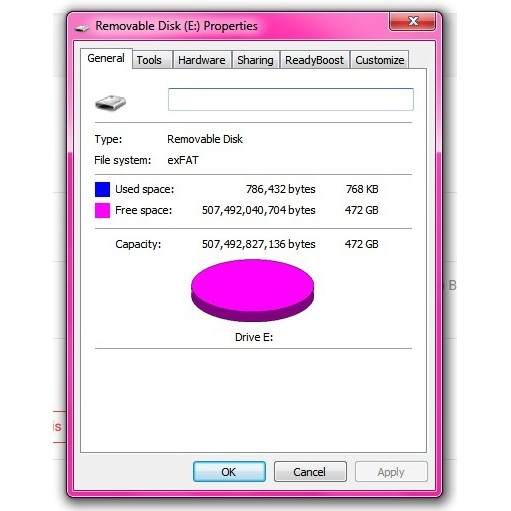Screen dimensions: 511x511
Task: Click the small drive icon in the title bar
Action: [x=82, y=28]
